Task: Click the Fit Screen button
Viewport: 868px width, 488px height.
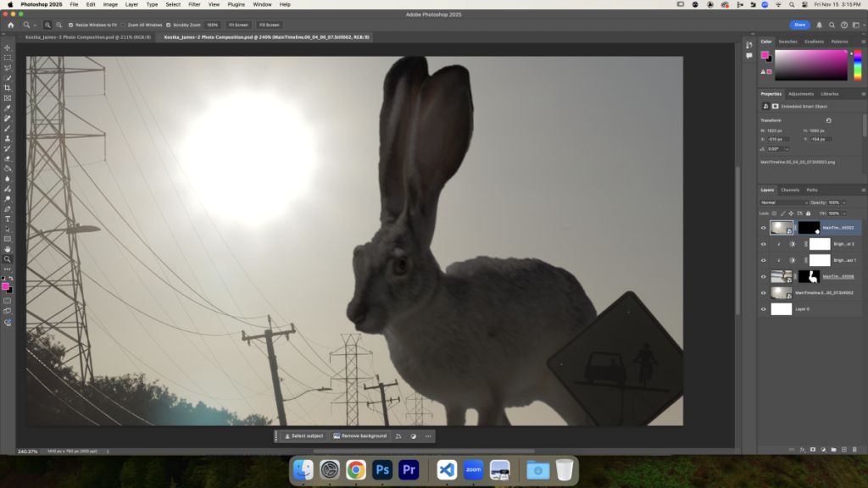Action: pos(238,25)
